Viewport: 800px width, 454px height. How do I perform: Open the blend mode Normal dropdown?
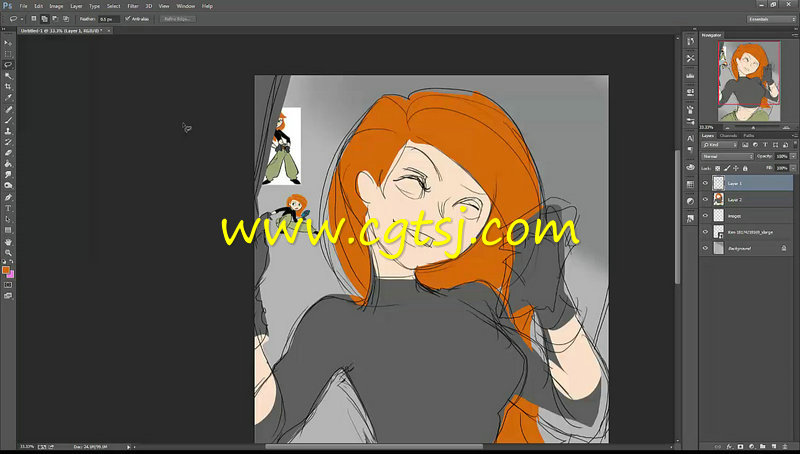click(727, 157)
